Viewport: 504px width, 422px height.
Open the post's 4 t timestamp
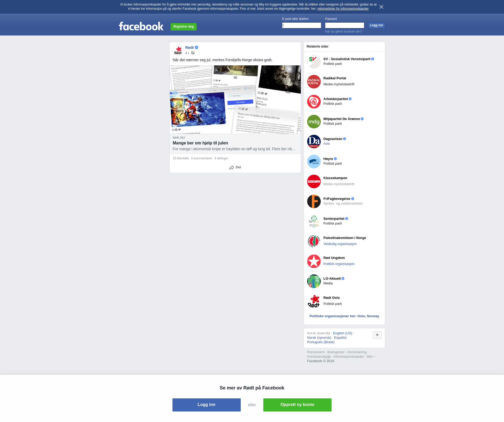click(187, 53)
